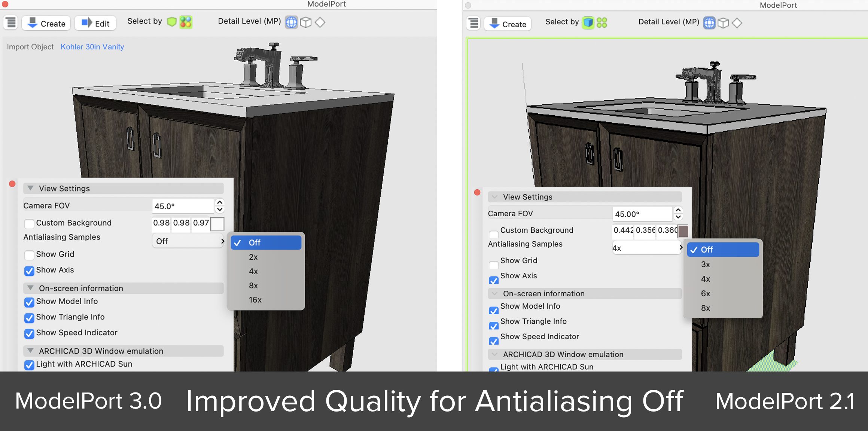This screenshot has width=868, height=431.
Task: Click the background color swatch beside Custom Background
Action: 217,224
